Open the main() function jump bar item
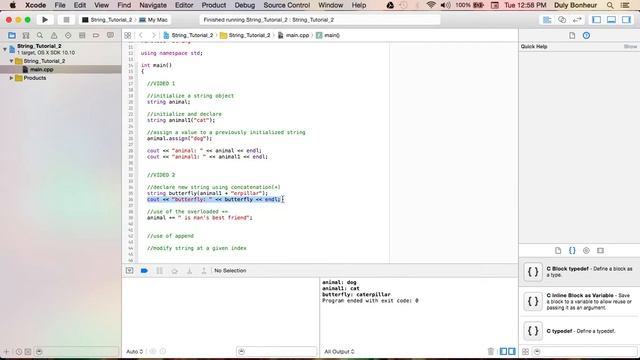 [328, 36]
